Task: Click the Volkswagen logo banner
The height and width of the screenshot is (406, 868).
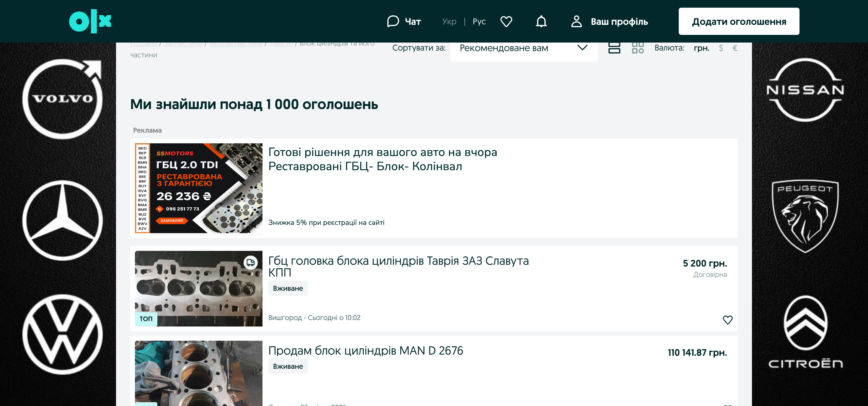Action: click(62, 334)
